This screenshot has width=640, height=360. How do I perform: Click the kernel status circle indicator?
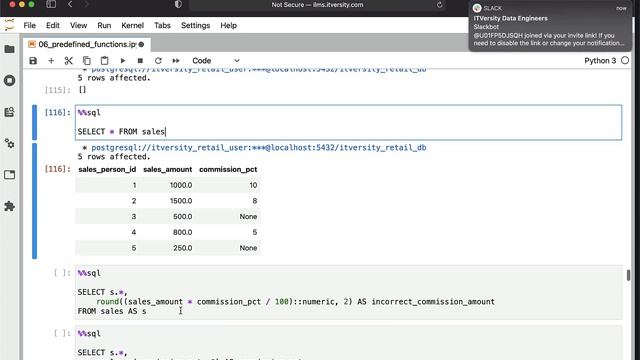coord(625,61)
